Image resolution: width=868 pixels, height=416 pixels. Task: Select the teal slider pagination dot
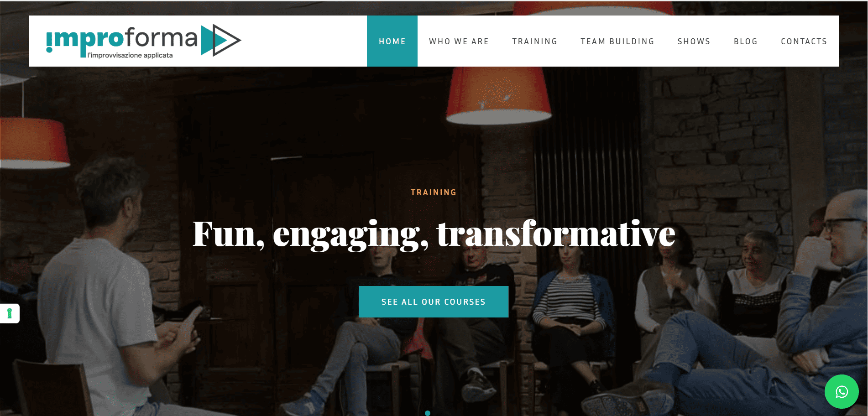point(428,413)
